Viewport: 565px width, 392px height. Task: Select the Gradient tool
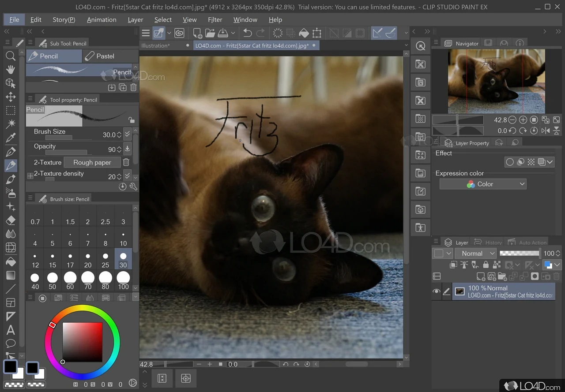tap(11, 275)
